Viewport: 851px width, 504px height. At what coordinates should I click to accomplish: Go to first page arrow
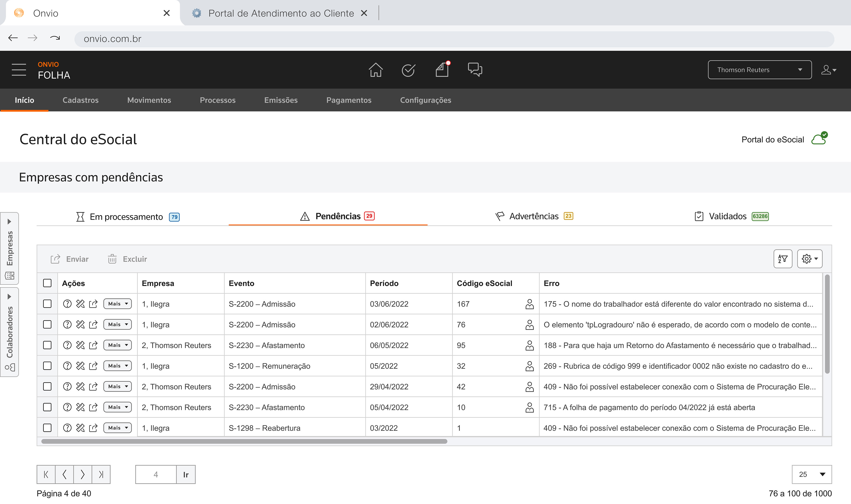coord(46,475)
